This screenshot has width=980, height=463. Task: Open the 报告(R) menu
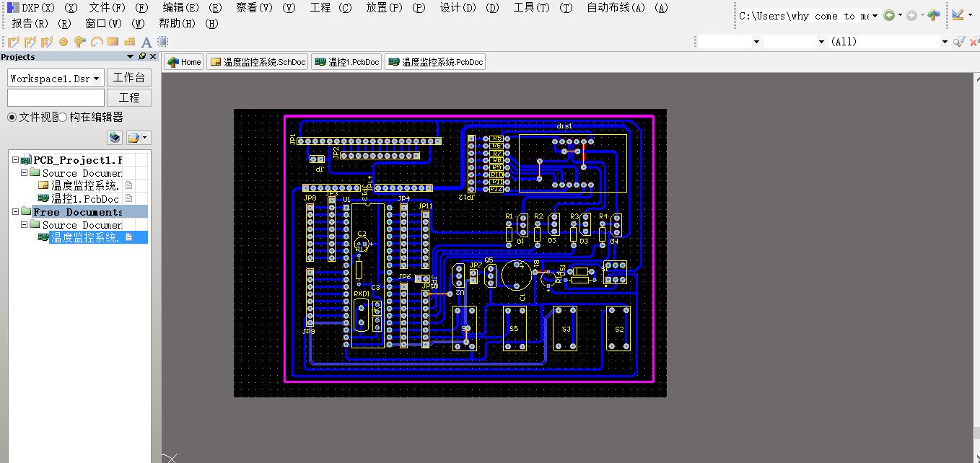click(x=30, y=24)
